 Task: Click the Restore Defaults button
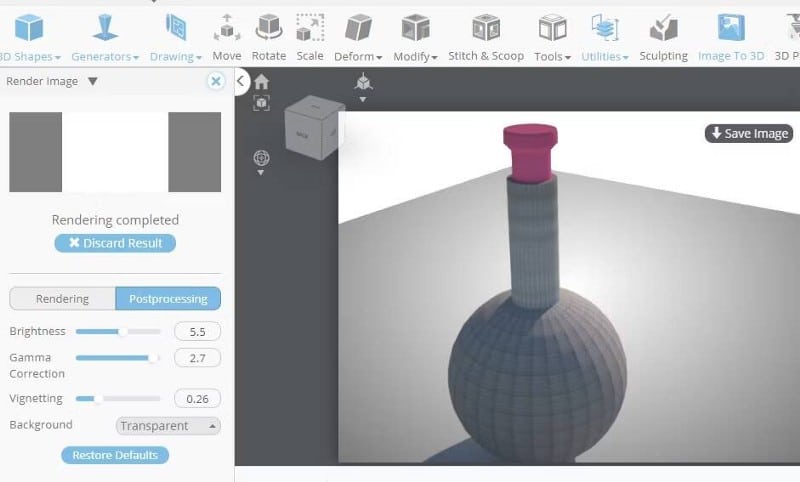(115, 455)
